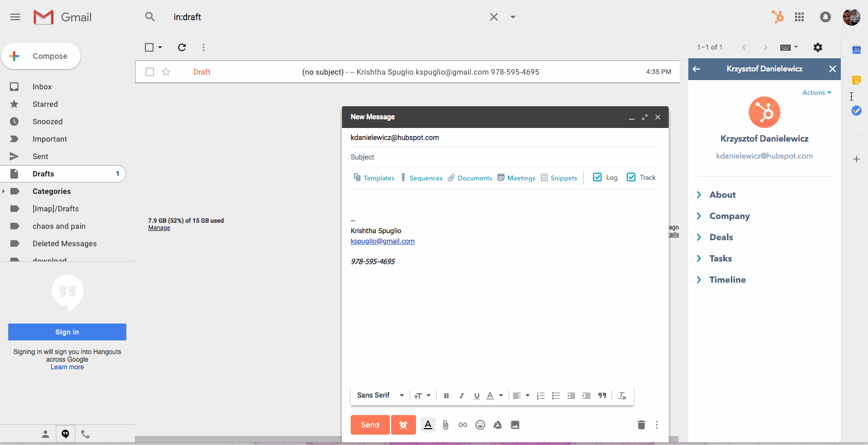This screenshot has height=445, width=868.
Task: Click the Subject input field
Action: [x=504, y=157]
